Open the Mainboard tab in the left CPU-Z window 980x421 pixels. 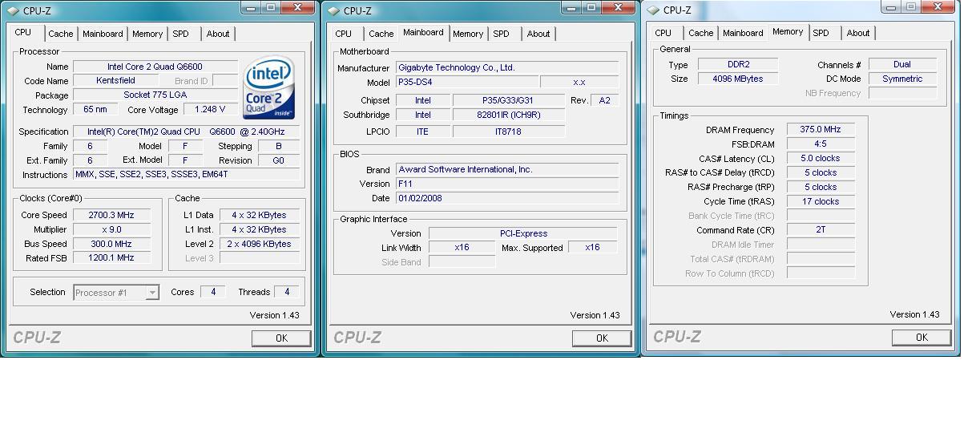[x=103, y=34]
